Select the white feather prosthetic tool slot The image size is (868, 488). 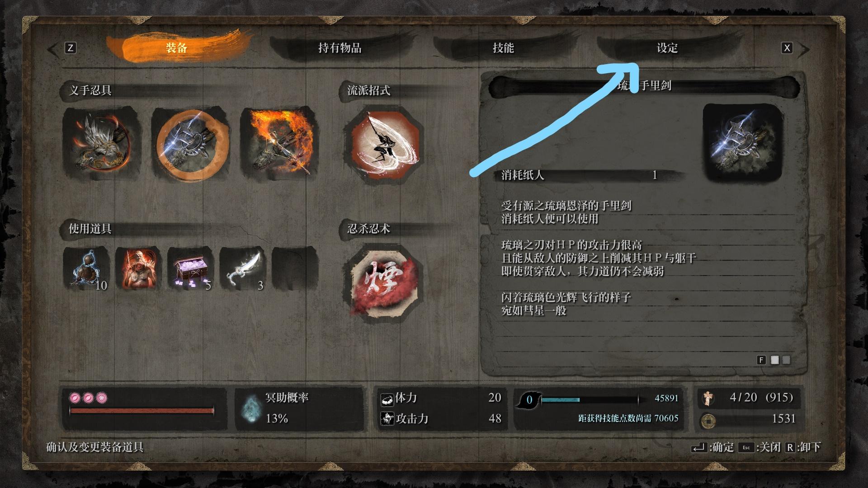pos(103,144)
